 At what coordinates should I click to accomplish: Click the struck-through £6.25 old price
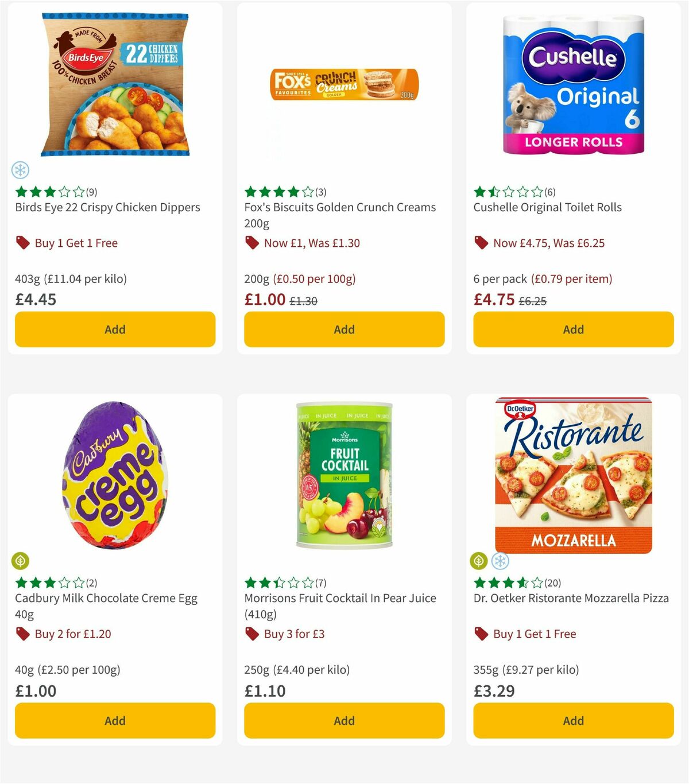click(x=533, y=300)
